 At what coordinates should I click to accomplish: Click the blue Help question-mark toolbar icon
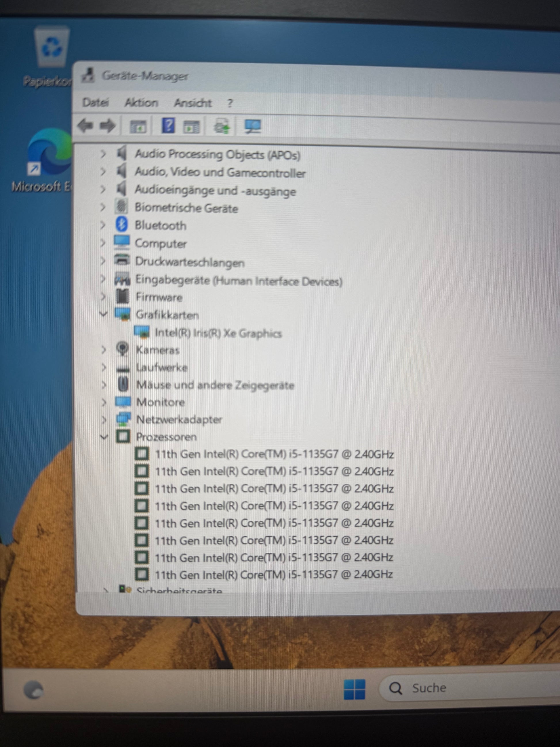pyautogui.click(x=168, y=126)
